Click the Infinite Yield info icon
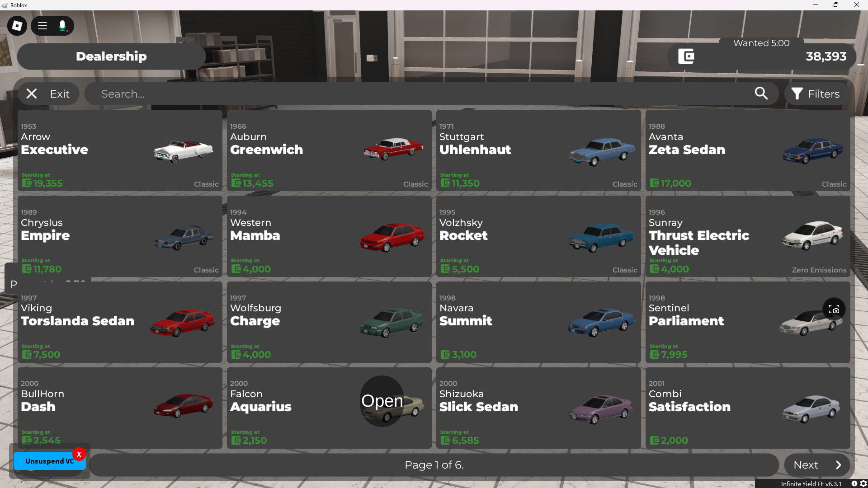The image size is (868, 488). coord(854,483)
